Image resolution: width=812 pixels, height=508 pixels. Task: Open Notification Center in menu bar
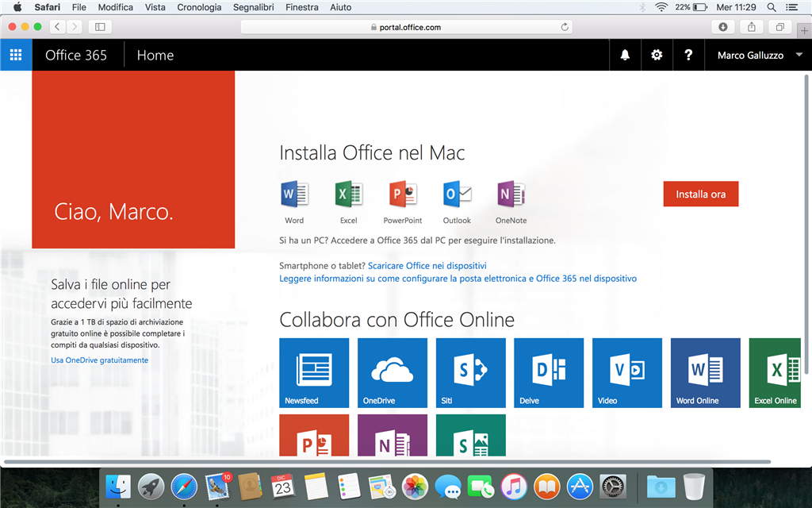792,7
